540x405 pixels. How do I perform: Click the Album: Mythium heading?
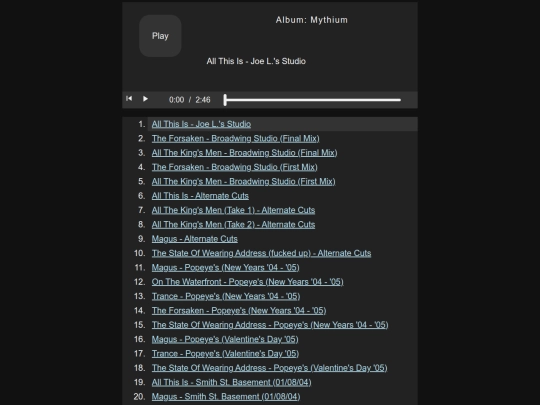312,20
